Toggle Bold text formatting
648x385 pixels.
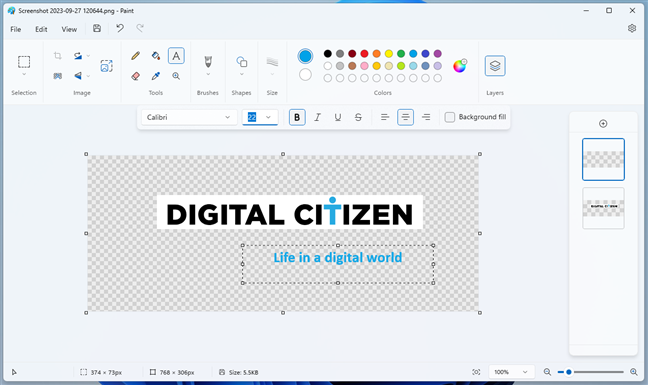[x=297, y=117]
